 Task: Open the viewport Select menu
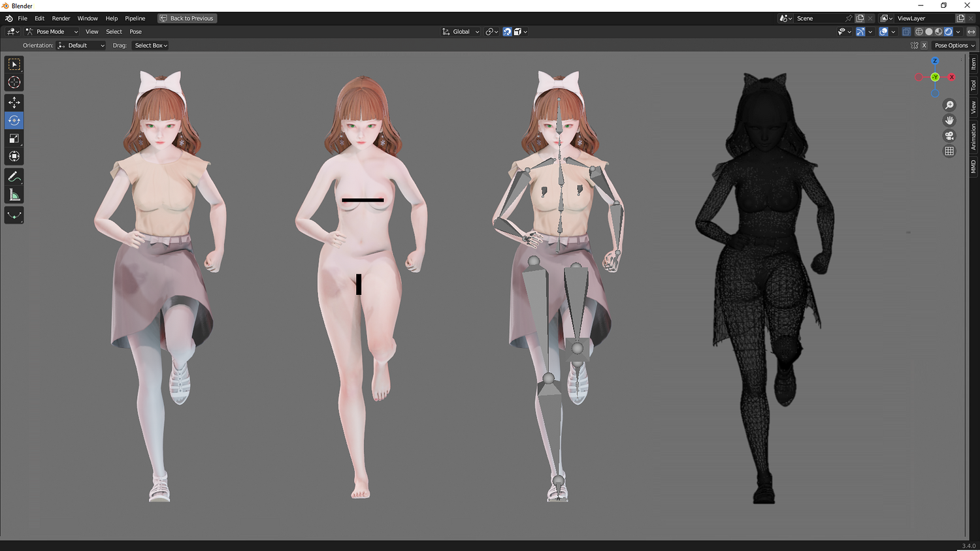tap(114, 31)
